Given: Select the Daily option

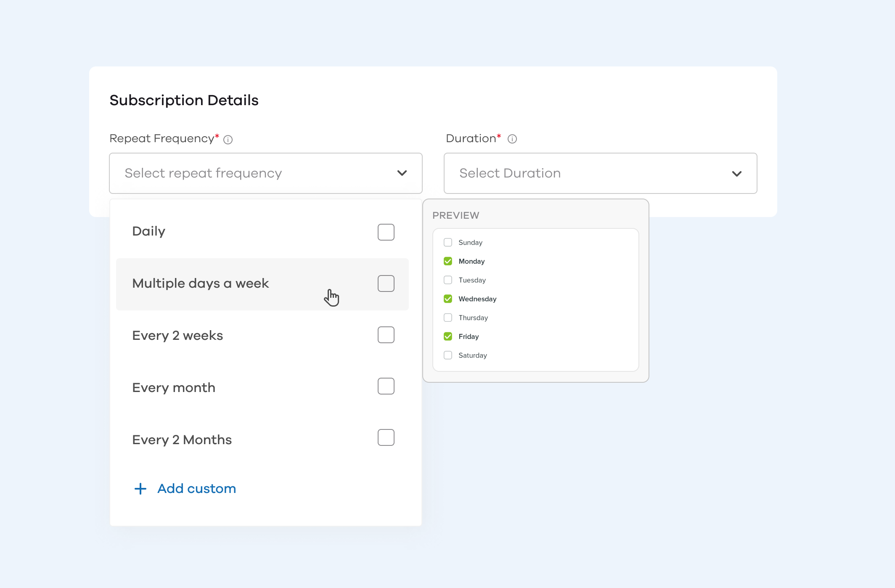Looking at the screenshot, I should pyautogui.click(x=262, y=232).
